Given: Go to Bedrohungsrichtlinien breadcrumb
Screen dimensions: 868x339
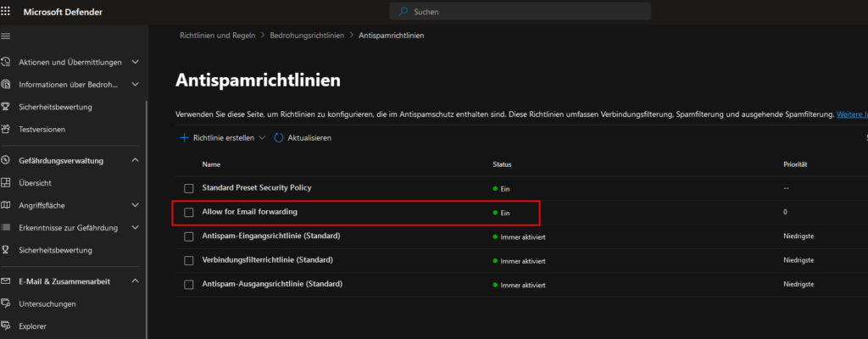Looking at the screenshot, I should 307,35.
